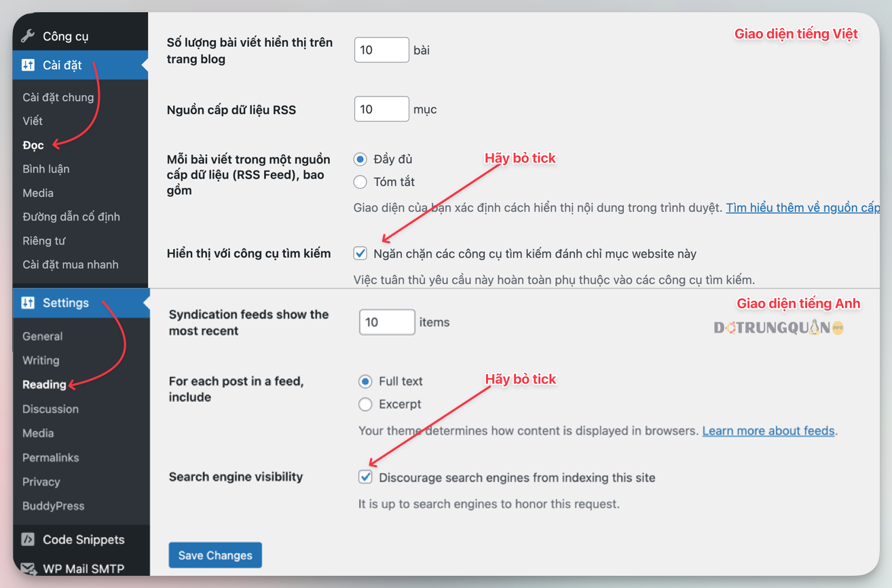Select the Đầy đủ radio option
This screenshot has height=588, width=892.
click(x=360, y=160)
